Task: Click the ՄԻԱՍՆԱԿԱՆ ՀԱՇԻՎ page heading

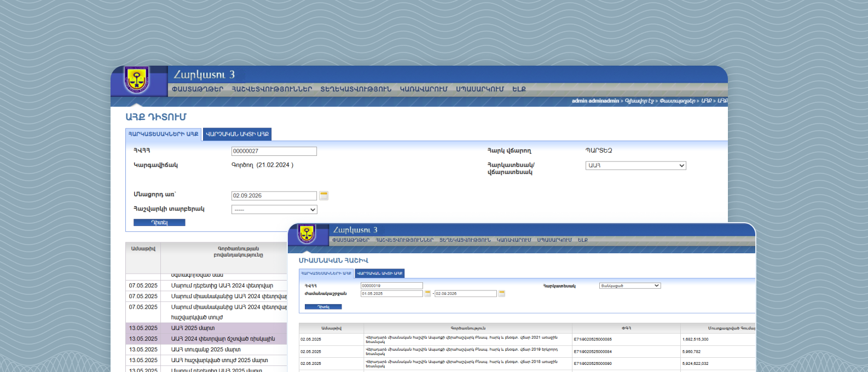Action: point(333,260)
